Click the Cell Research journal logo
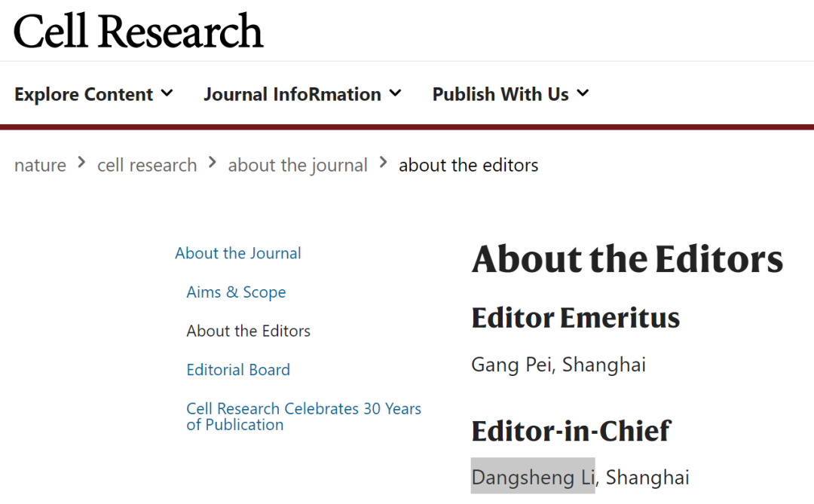Image resolution: width=814 pixels, height=504 pixels. pos(139,30)
